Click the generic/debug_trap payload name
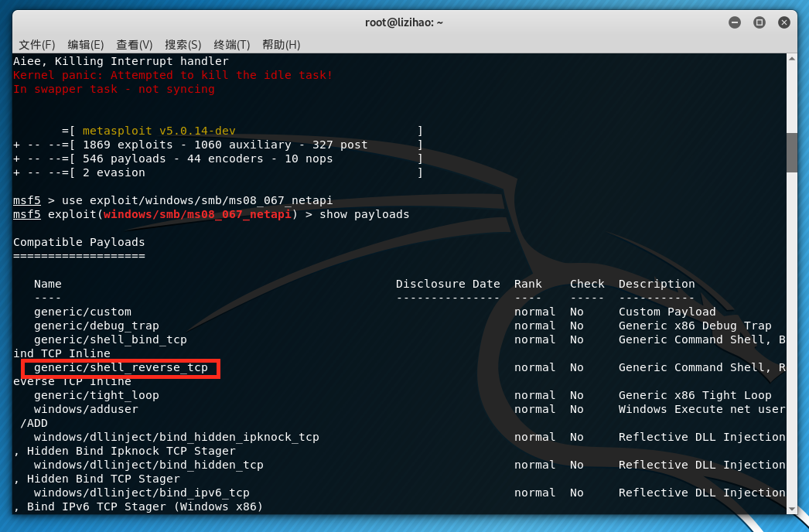This screenshot has height=532, width=809. [x=97, y=326]
